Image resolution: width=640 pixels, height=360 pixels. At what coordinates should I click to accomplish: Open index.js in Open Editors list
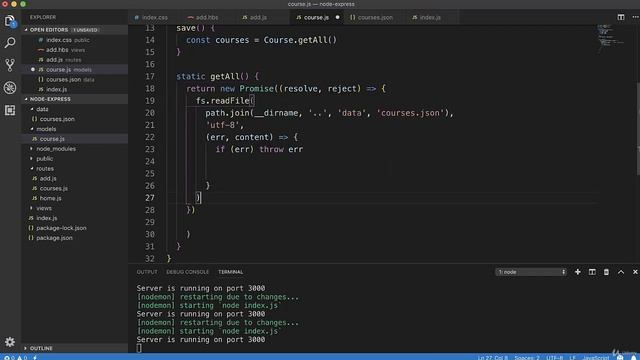click(x=75, y=89)
